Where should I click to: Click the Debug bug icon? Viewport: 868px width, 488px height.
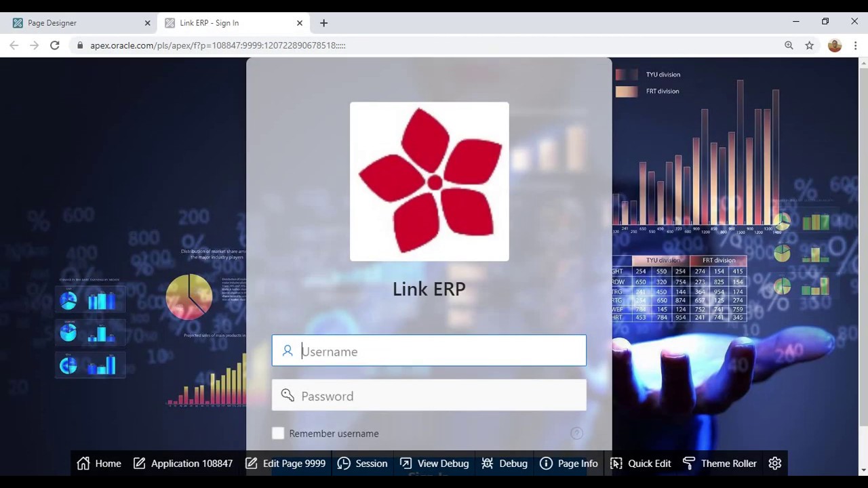[487, 464]
